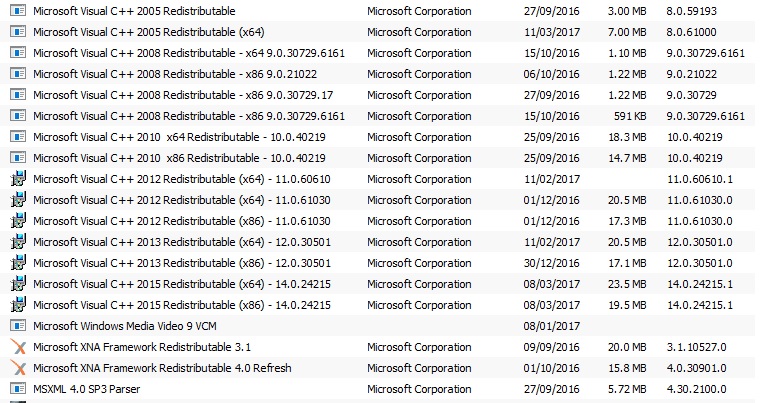
Task: Select Visual C++ 2015 Redistributable (x64) 14.0.24215 entry
Action: (x=182, y=284)
